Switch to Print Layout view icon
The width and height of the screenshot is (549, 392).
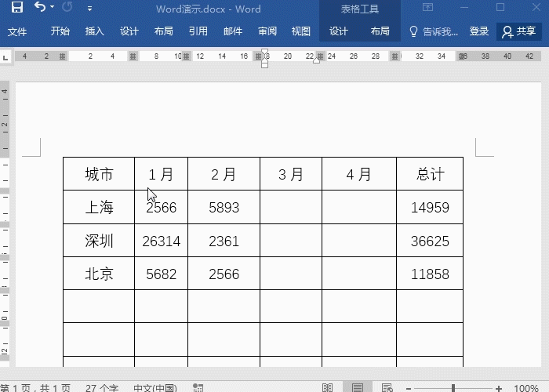coord(358,388)
